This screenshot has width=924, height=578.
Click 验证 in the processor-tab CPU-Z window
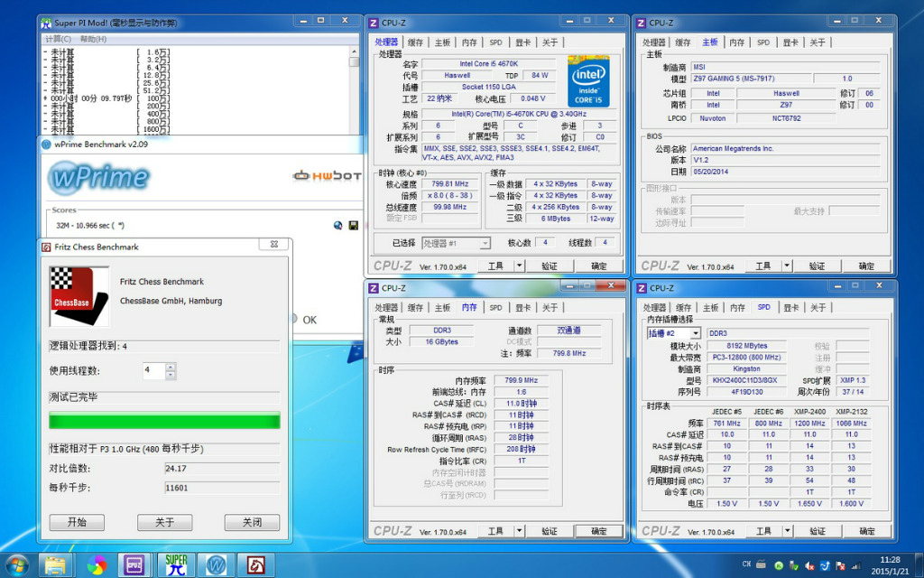click(550, 266)
